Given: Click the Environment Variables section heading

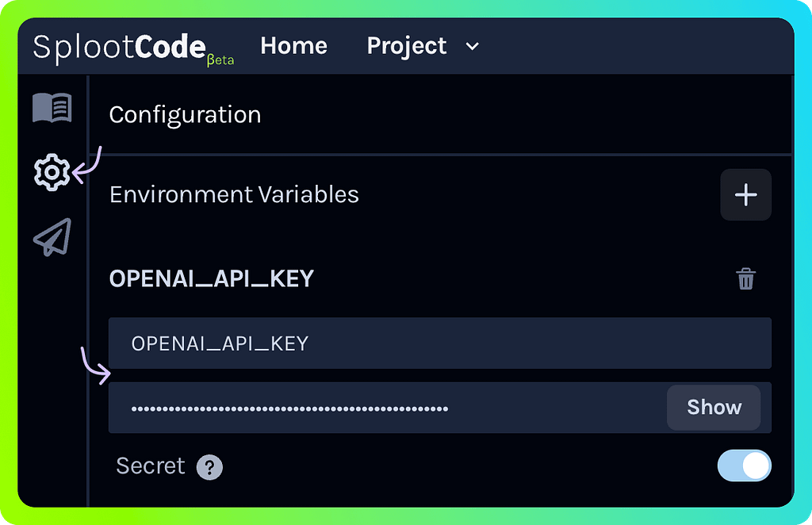Looking at the screenshot, I should [234, 195].
